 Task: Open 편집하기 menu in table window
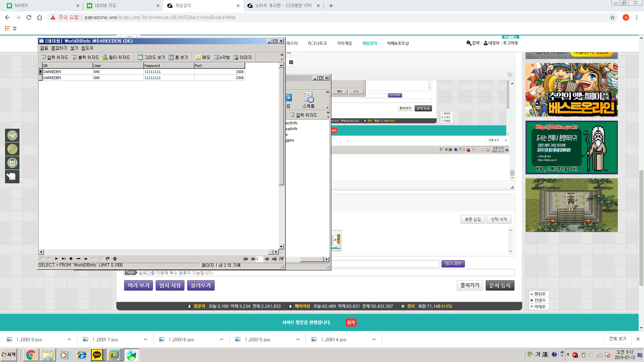(59, 48)
